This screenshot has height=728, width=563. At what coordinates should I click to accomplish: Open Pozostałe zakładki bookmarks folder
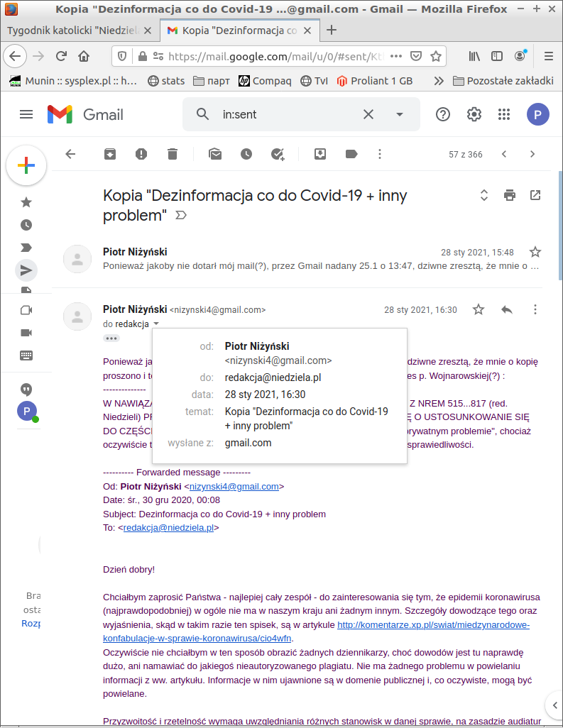[503, 80]
